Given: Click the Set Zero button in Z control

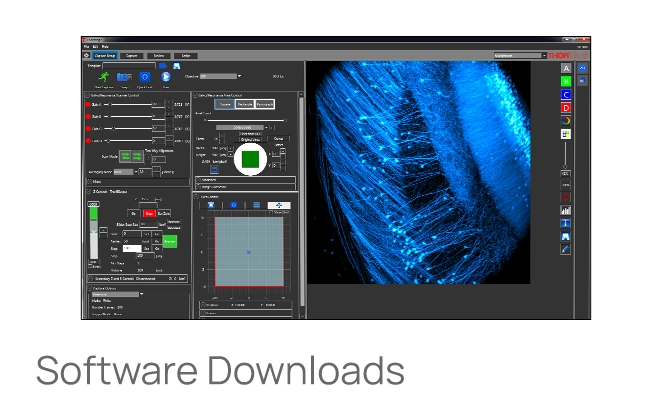Looking at the screenshot, I should (x=164, y=213).
